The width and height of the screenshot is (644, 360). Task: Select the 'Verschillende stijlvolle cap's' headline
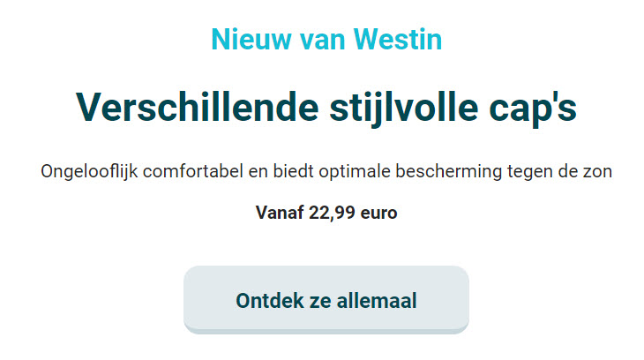click(x=326, y=108)
